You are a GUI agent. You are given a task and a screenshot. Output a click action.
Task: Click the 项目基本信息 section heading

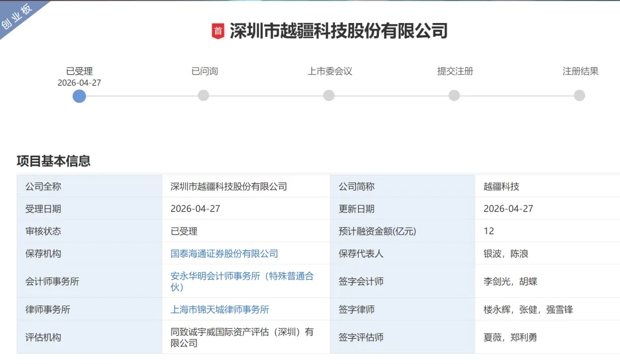click(x=53, y=161)
